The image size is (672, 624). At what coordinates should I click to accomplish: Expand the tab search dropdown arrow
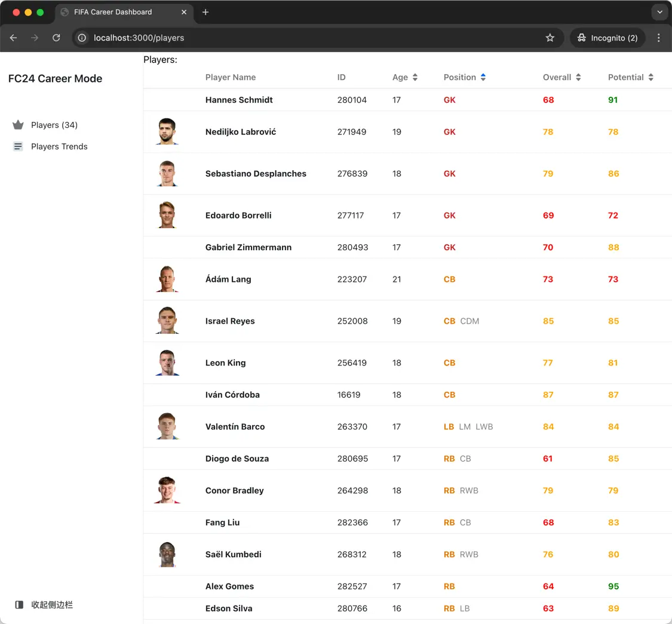tap(659, 12)
